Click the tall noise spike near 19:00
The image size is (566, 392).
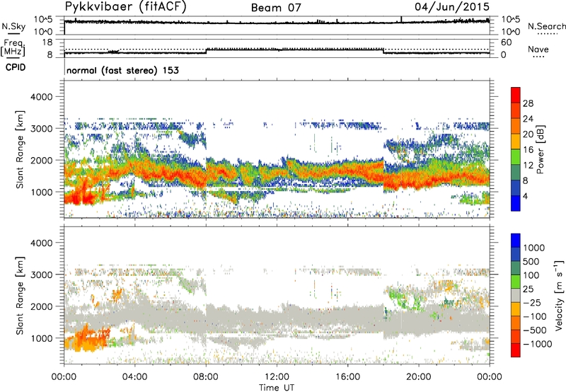pos(401,20)
